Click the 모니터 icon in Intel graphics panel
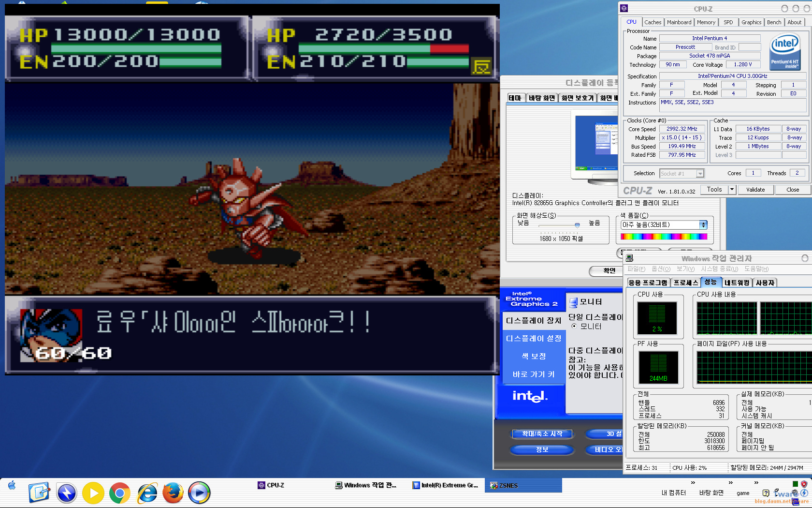 573,302
